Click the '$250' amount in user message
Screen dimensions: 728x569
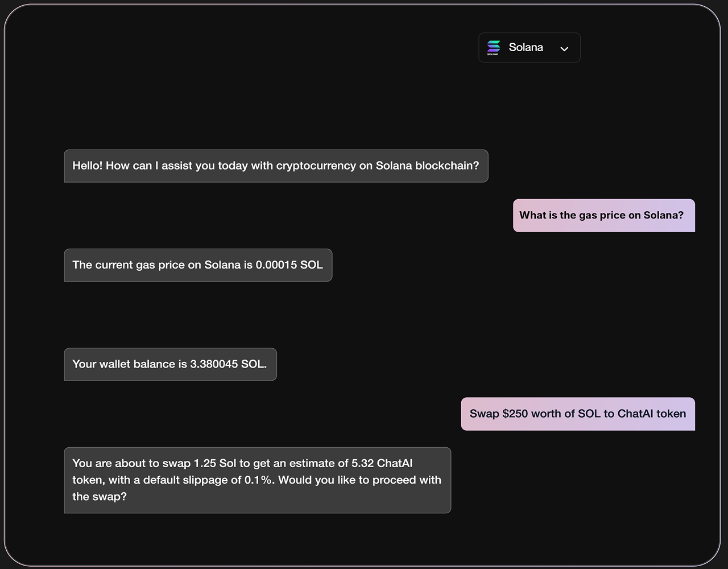coord(515,414)
